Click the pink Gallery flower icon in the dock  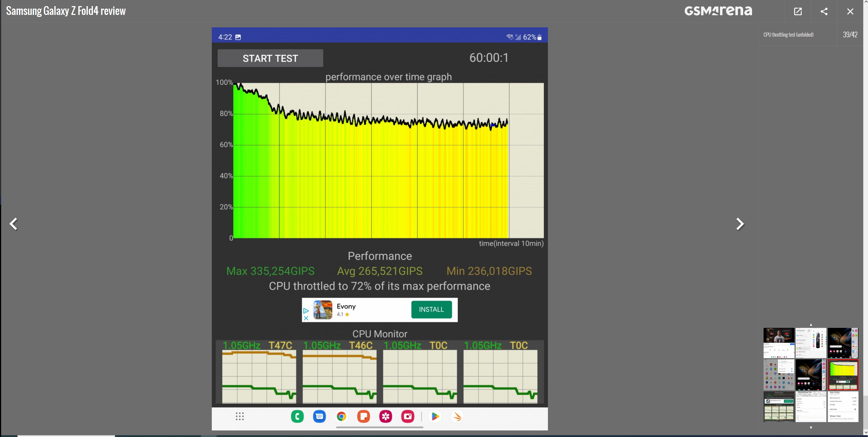385,416
